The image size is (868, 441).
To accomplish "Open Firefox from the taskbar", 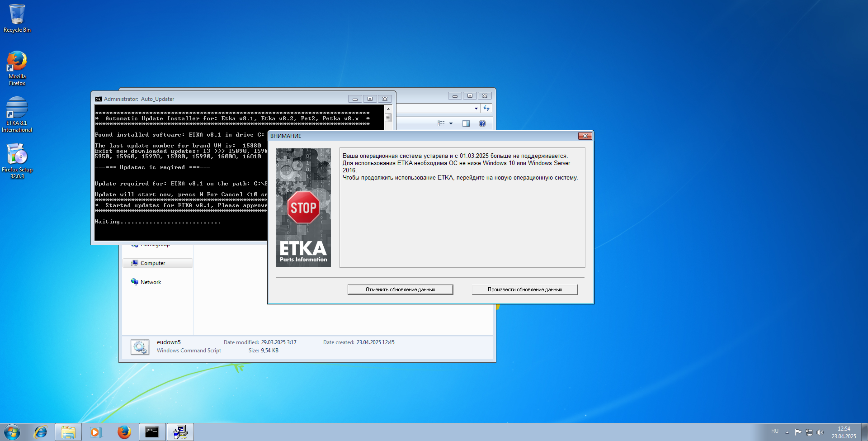I will click(x=124, y=432).
